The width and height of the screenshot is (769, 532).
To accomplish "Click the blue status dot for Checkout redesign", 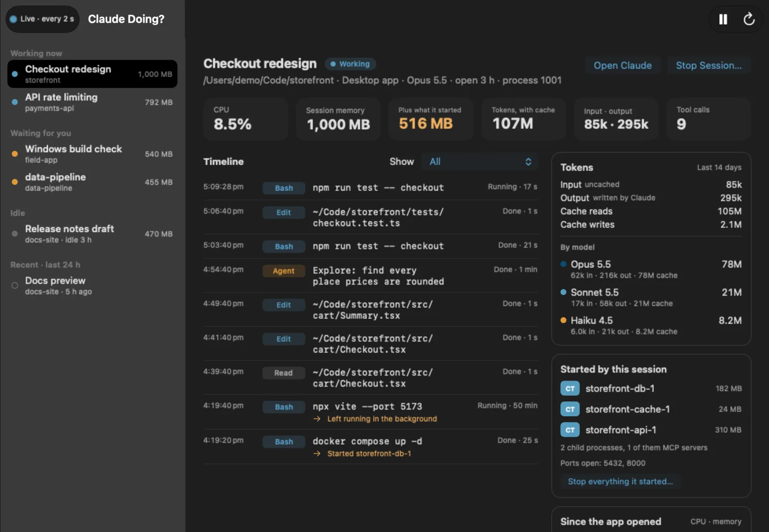I will 15,74.
